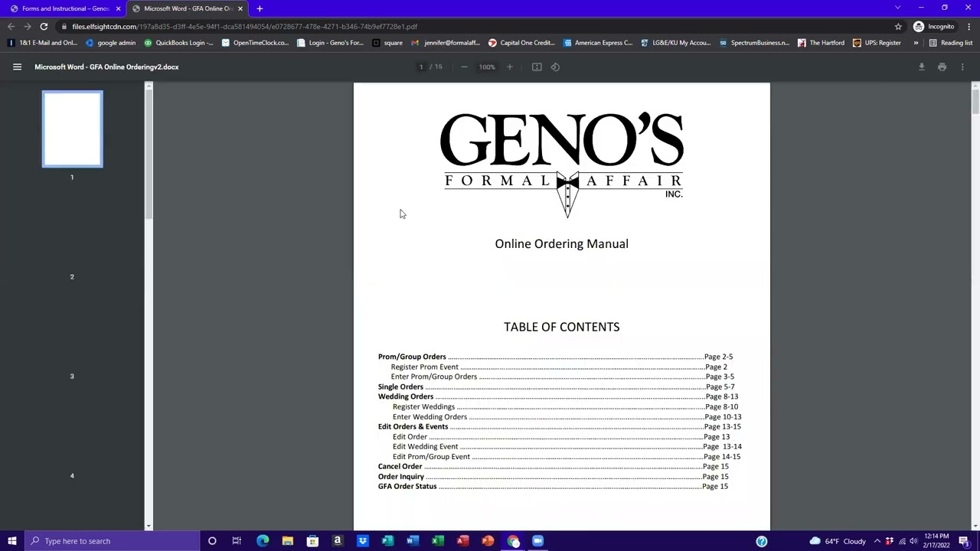980x551 pixels.
Task: Open Publisher from taskbar
Action: [x=387, y=541]
